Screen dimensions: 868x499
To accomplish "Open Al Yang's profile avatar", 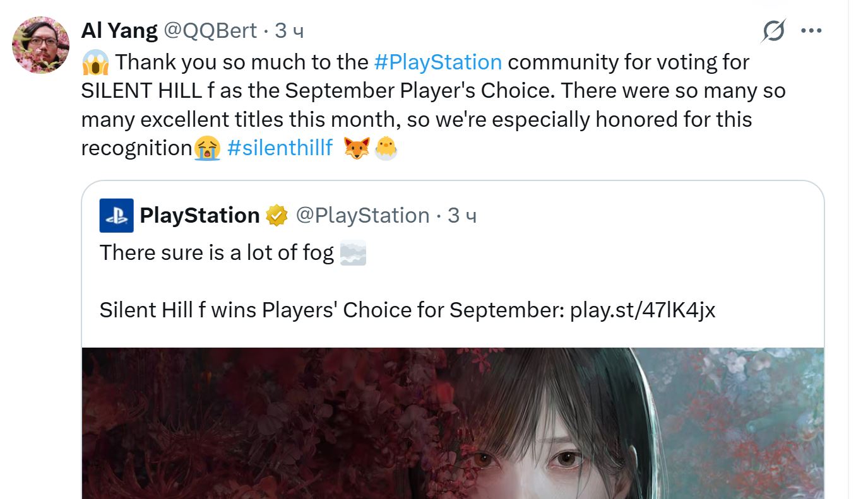I will click(x=40, y=45).
